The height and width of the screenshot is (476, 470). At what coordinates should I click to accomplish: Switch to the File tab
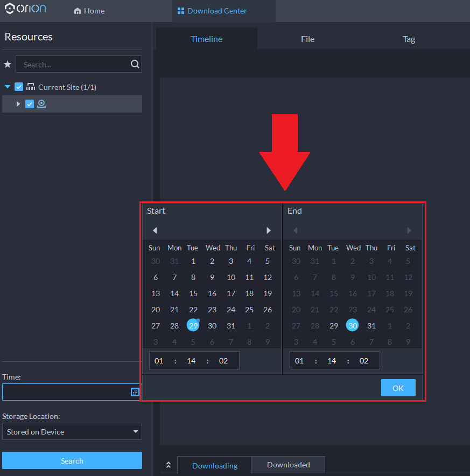point(307,39)
